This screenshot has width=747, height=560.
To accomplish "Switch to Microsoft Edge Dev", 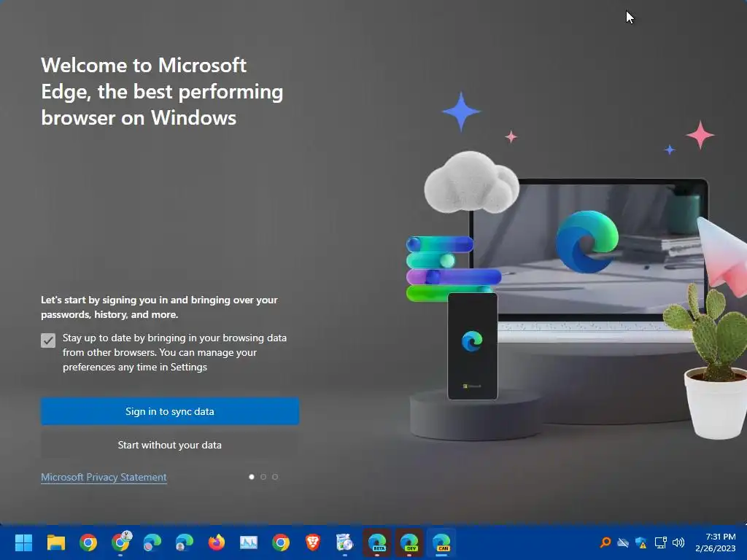I will [x=409, y=542].
